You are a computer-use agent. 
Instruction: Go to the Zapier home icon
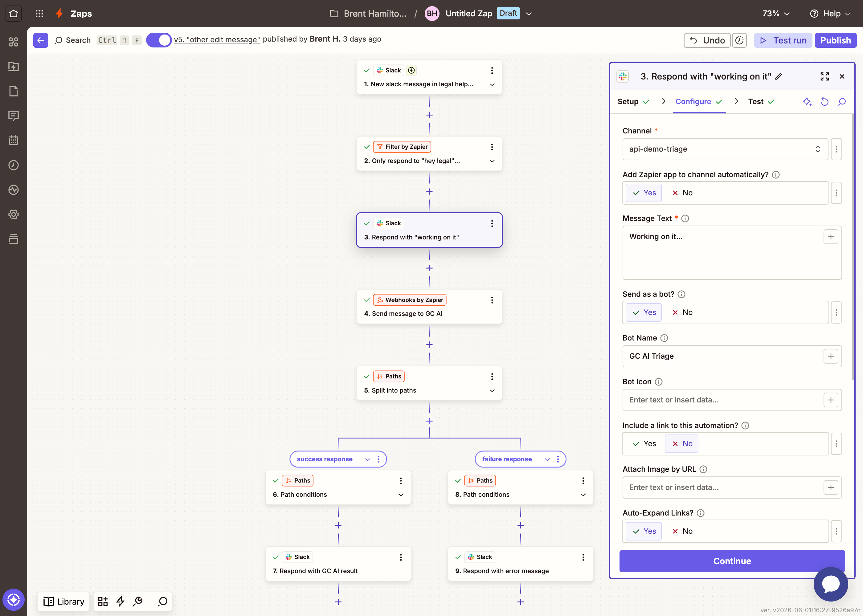pos(14,14)
